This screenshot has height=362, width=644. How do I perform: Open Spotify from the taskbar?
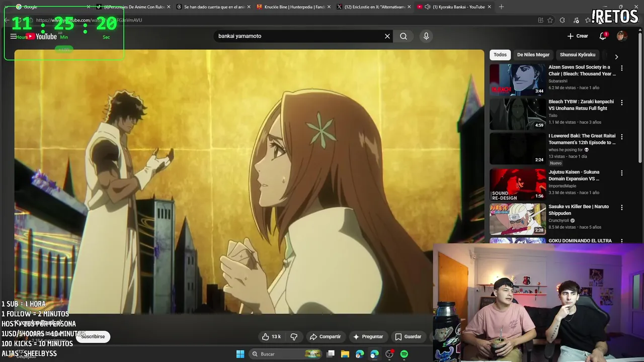(404, 354)
